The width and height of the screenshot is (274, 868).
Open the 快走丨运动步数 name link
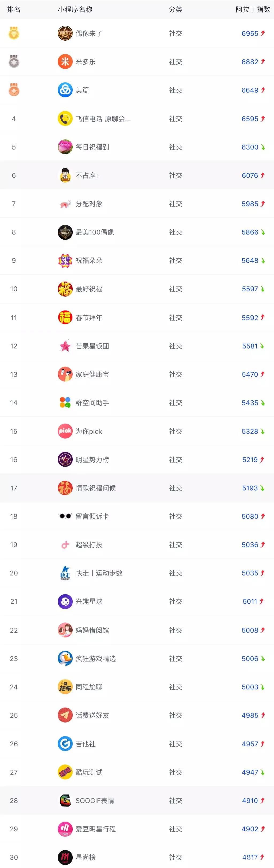(99, 573)
